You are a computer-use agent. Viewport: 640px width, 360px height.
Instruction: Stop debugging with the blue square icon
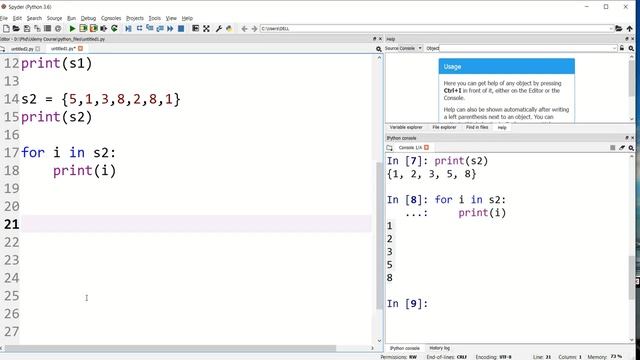[181, 29]
